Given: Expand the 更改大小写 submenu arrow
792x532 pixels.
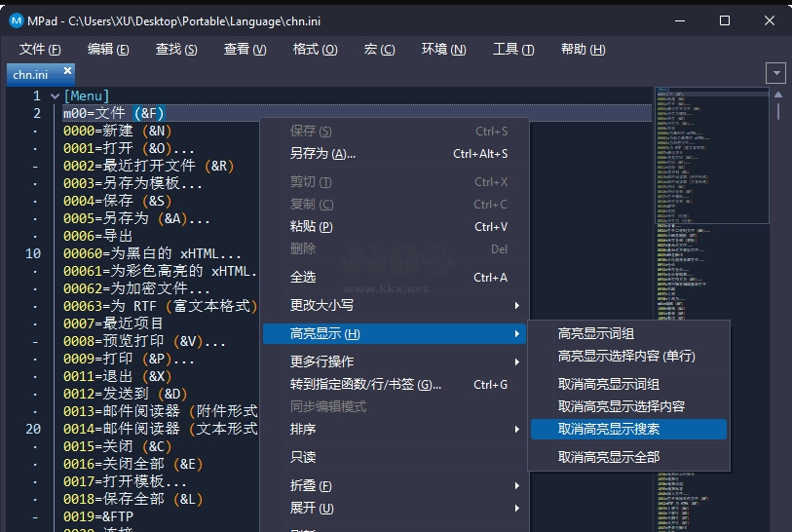Looking at the screenshot, I should (516, 305).
